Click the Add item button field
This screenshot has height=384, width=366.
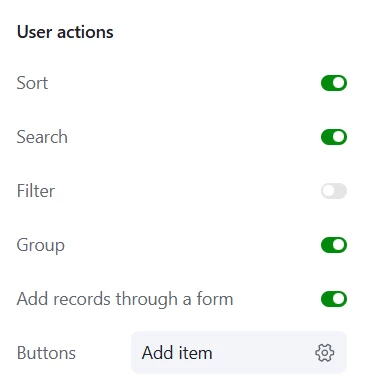click(x=239, y=353)
